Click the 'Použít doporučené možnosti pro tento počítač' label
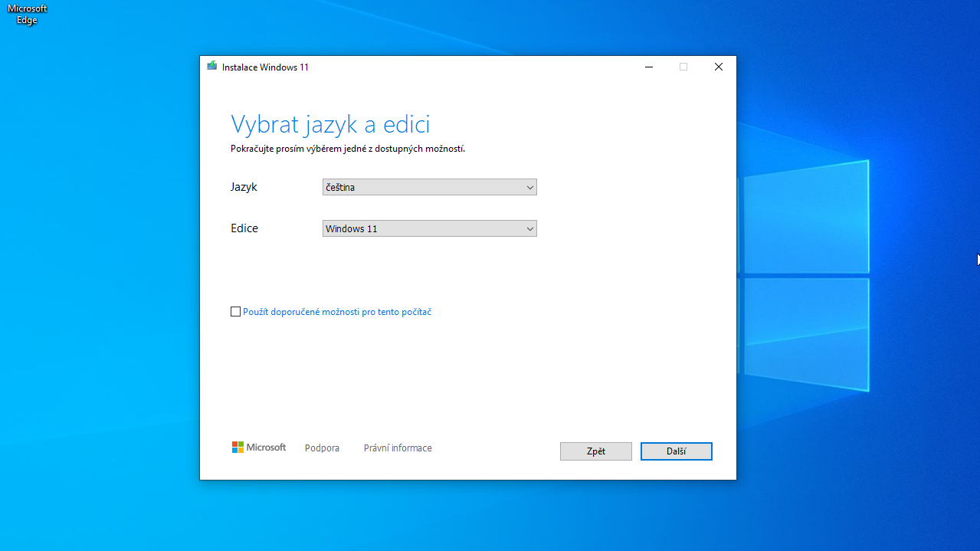Screen dimensions: 980x551 tap(337, 312)
